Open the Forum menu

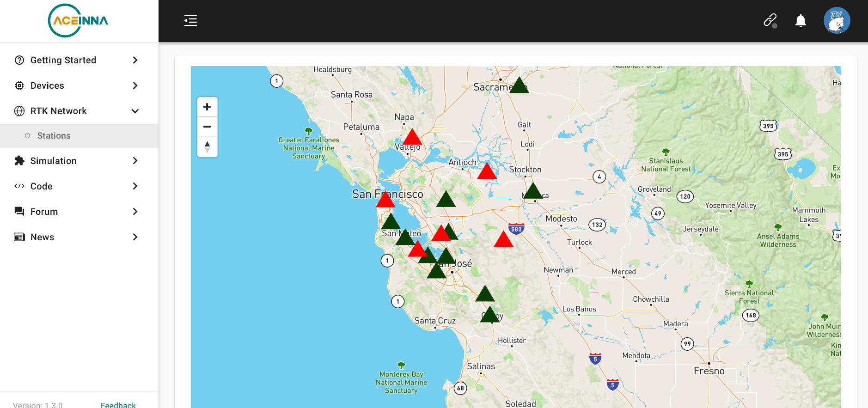tap(79, 212)
